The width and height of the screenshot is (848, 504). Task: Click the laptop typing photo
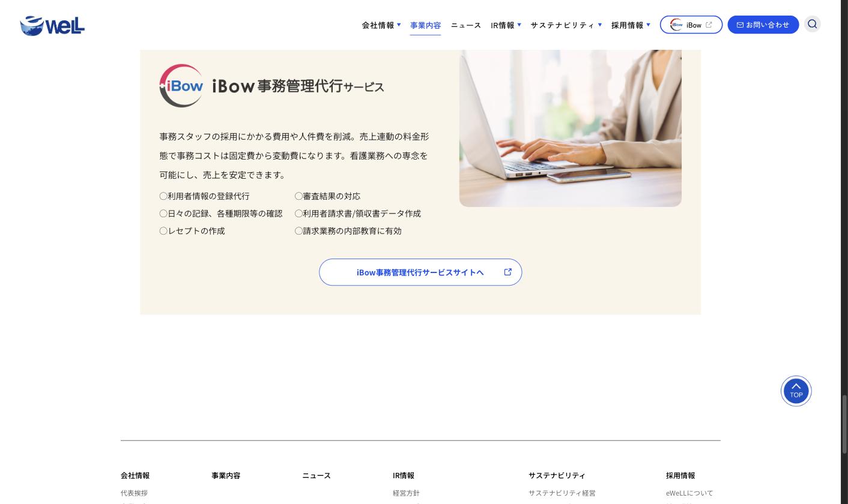click(x=570, y=128)
